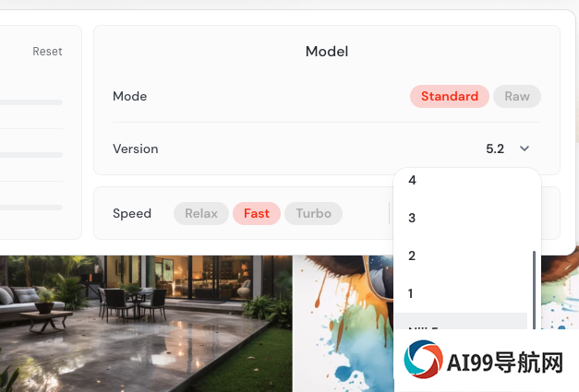Click the Version dropdown chevron arrow
Image resolution: width=579 pixels, height=392 pixels.
(525, 148)
